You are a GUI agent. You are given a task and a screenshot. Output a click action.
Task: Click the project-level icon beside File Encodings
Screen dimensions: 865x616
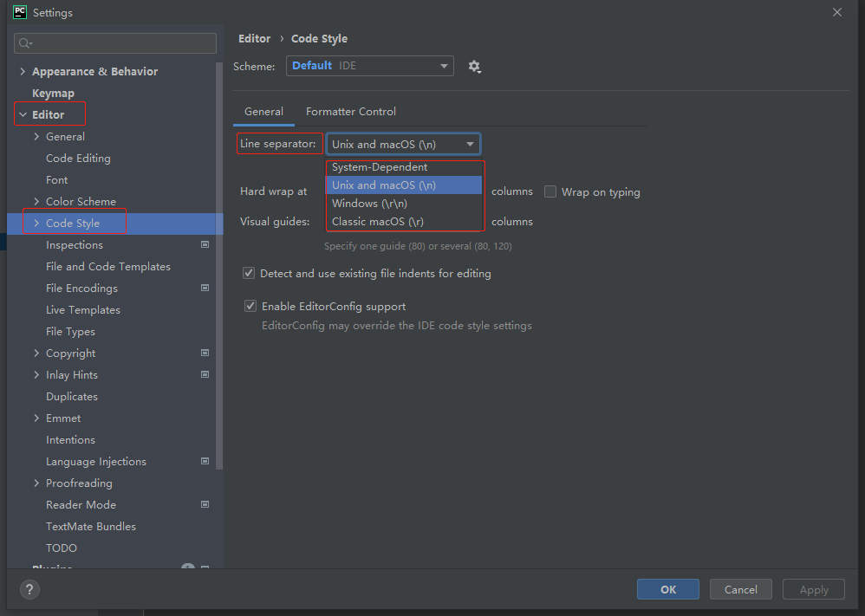(205, 289)
